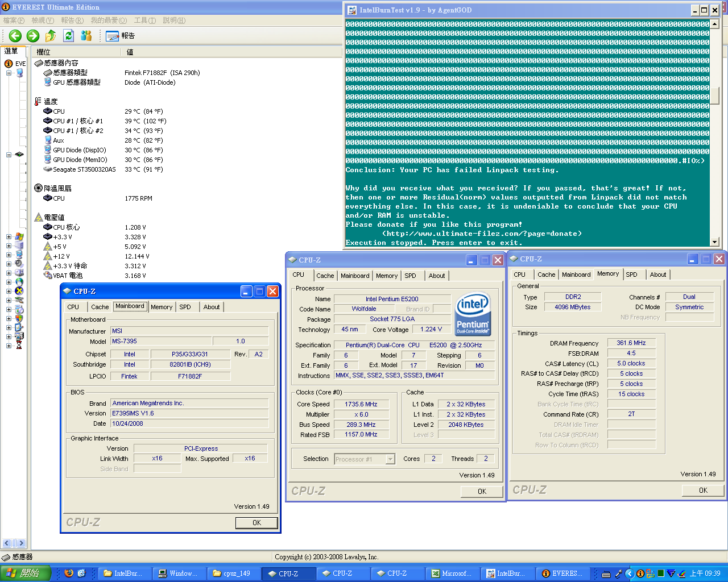Image resolution: width=728 pixels, height=582 pixels.
Task: Click OK in CPU-Z processor window
Action: tap(482, 492)
